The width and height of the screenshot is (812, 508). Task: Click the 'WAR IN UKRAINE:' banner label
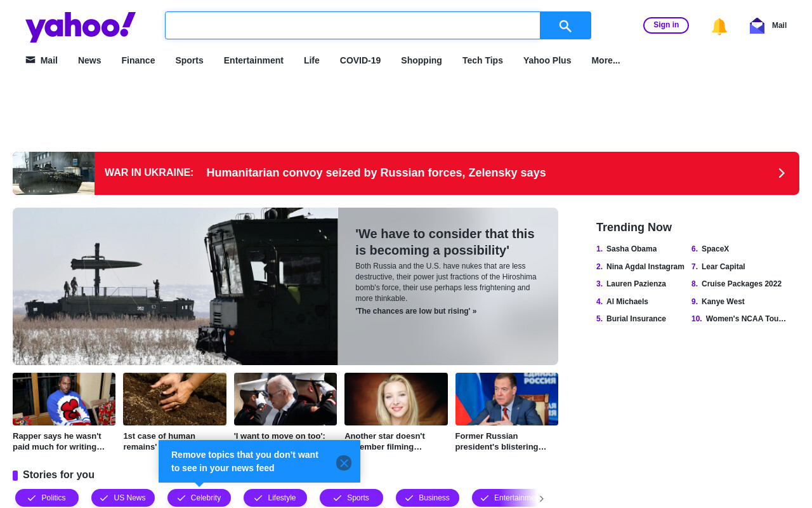(149, 173)
